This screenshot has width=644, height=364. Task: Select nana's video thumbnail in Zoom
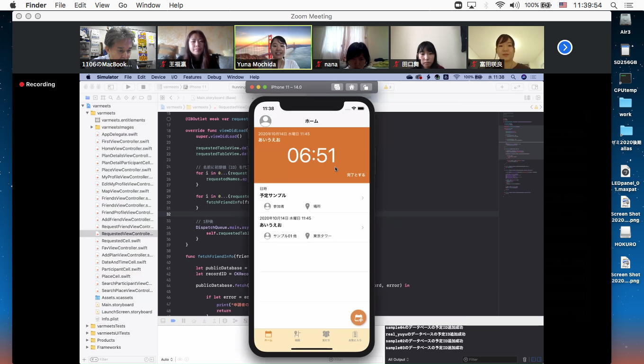pyautogui.click(x=351, y=47)
